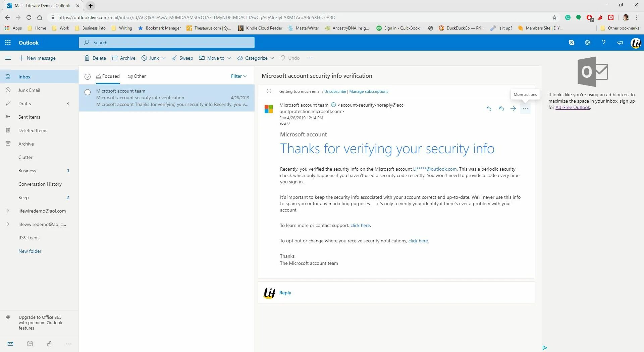Screen dimensions: 644x352
Task: Open the Outlook app launcher grid
Action: [x=8, y=43]
